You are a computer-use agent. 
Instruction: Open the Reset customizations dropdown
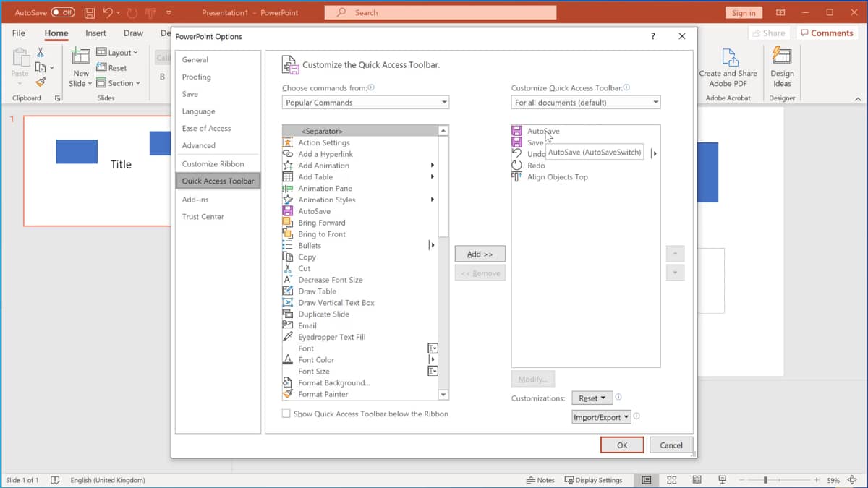coord(592,398)
